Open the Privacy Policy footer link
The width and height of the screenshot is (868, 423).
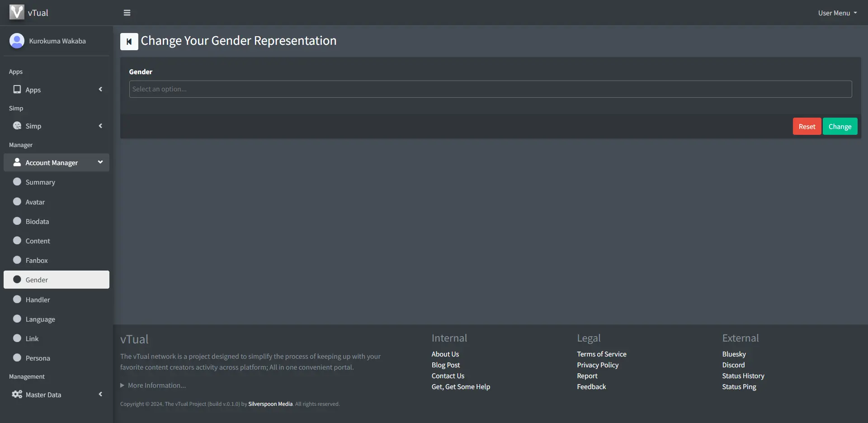(x=597, y=365)
